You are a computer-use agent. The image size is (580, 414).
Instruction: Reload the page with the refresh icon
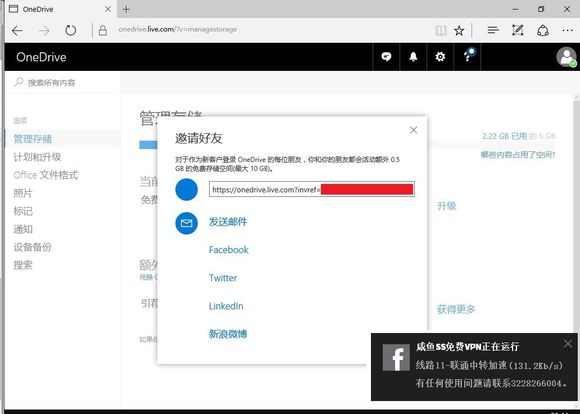pyautogui.click(x=70, y=30)
